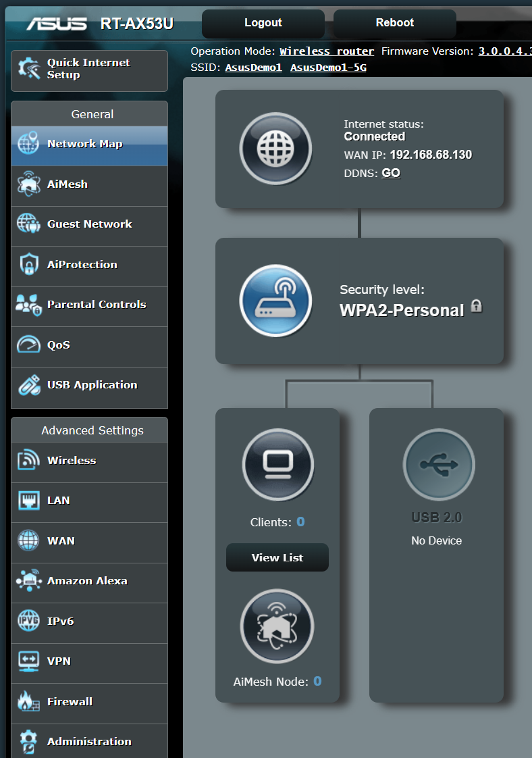532x758 pixels.
Task: Open Wireless advanced settings
Action: [89, 462]
